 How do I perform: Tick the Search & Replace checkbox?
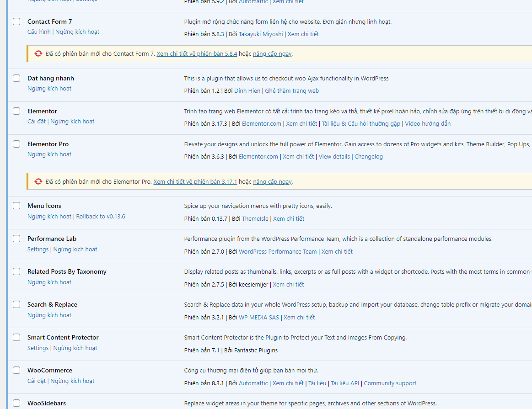16,304
